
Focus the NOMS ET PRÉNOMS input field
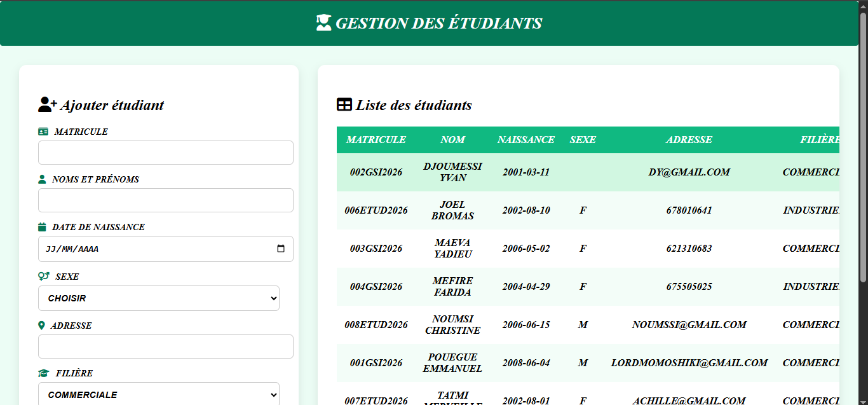(x=166, y=200)
